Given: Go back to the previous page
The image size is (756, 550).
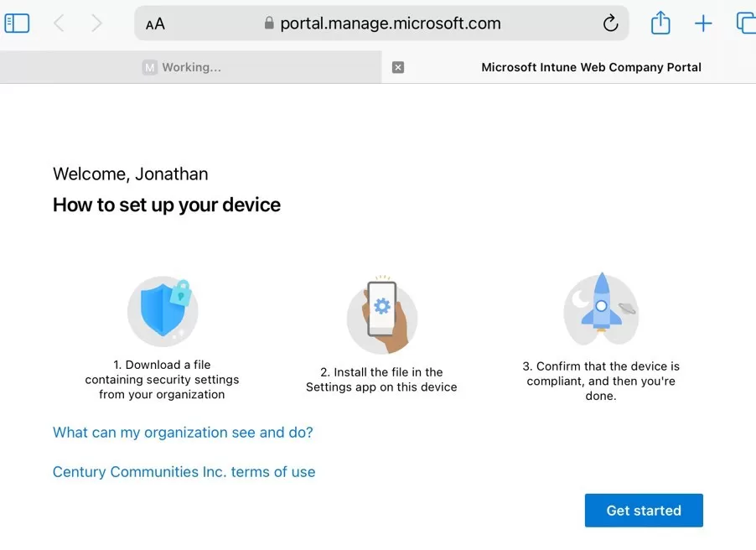Looking at the screenshot, I should tap(59, 23).
